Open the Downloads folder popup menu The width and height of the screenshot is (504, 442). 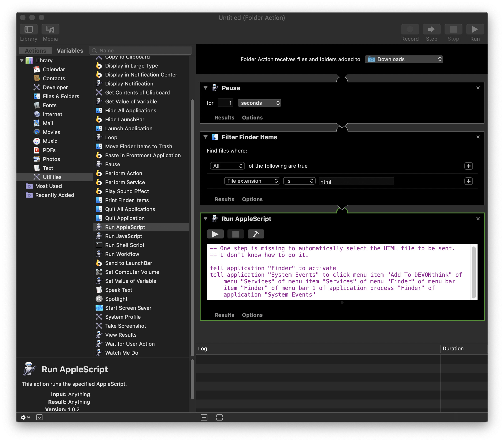pos(404,59)
